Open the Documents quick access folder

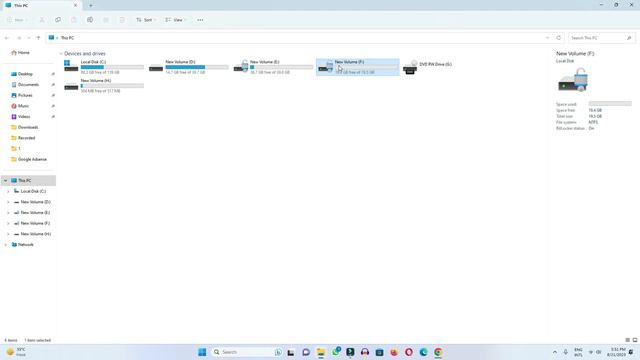(25, 84)
